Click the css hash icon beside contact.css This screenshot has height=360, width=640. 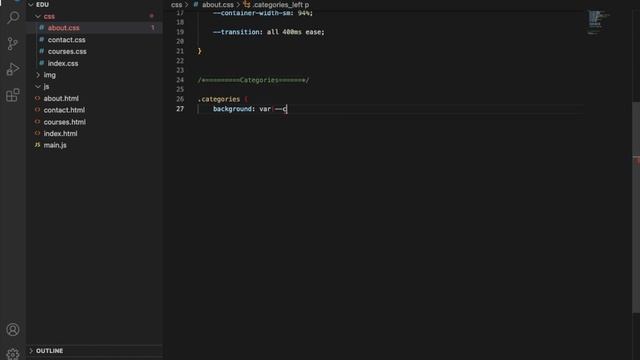(41, 40)
